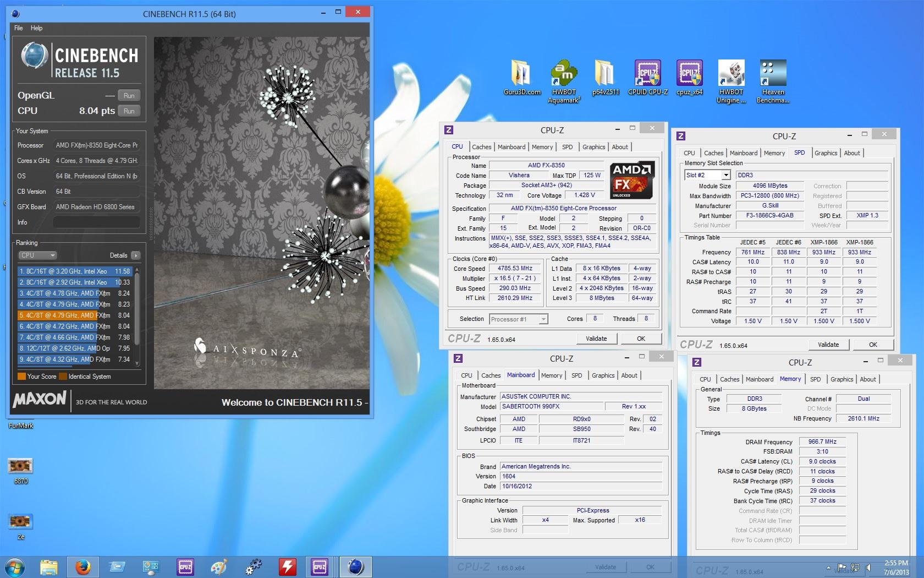924x578 pixels.
Task: Open the p64v2511 folder icon
Action: (x=606, y=78)
